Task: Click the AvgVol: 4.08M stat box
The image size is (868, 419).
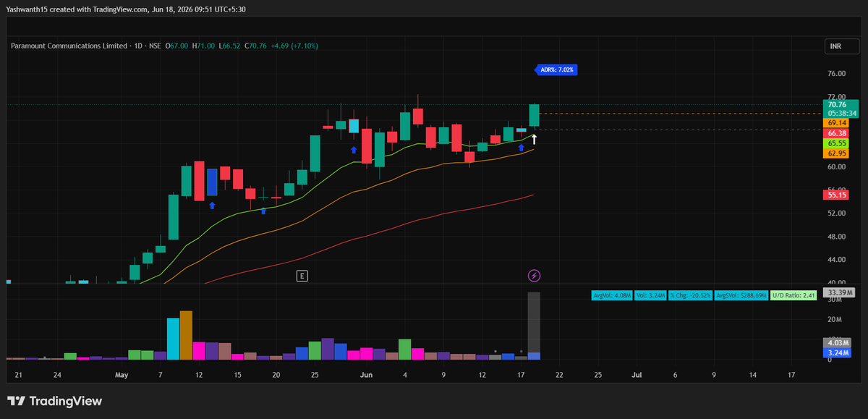Action: point(612,295)
